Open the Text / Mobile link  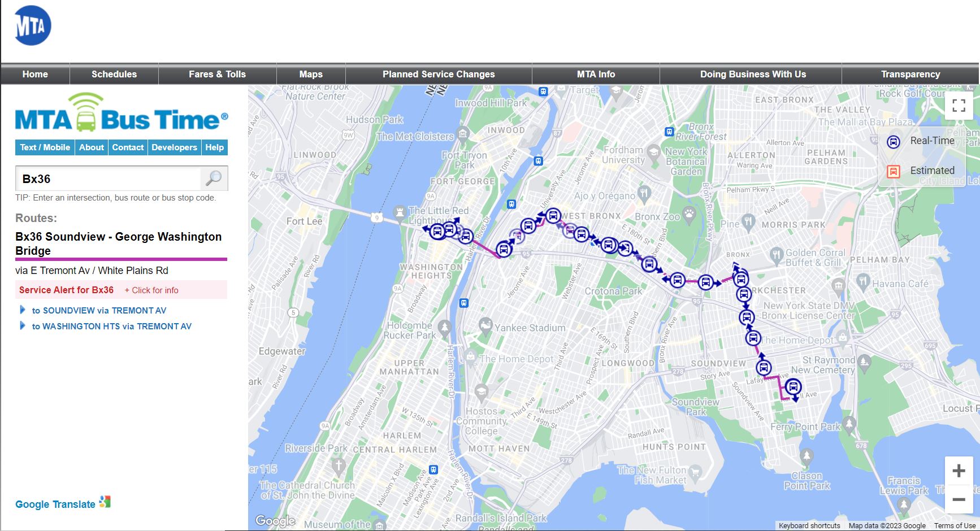45,147
